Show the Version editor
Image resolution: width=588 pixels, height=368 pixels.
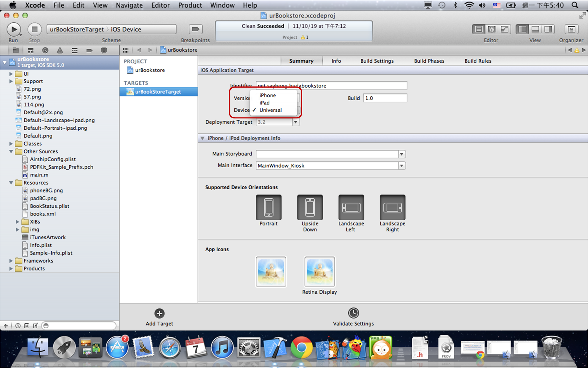(x=504, y=29)
